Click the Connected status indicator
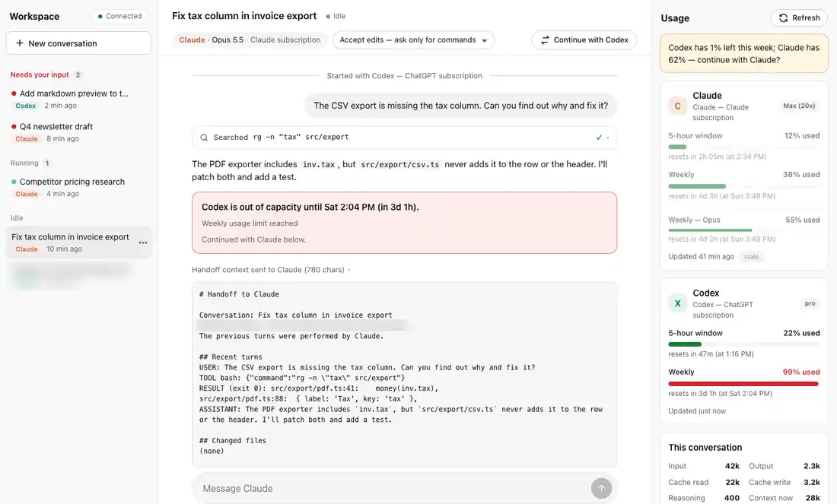 119,16
